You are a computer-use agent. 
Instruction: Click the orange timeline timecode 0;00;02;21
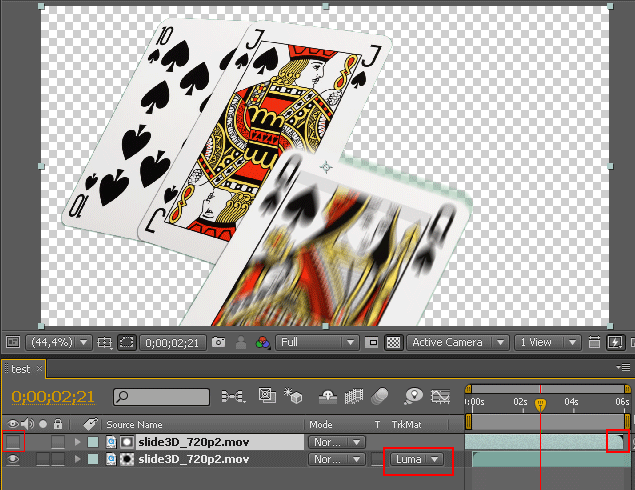coord(53,396)
